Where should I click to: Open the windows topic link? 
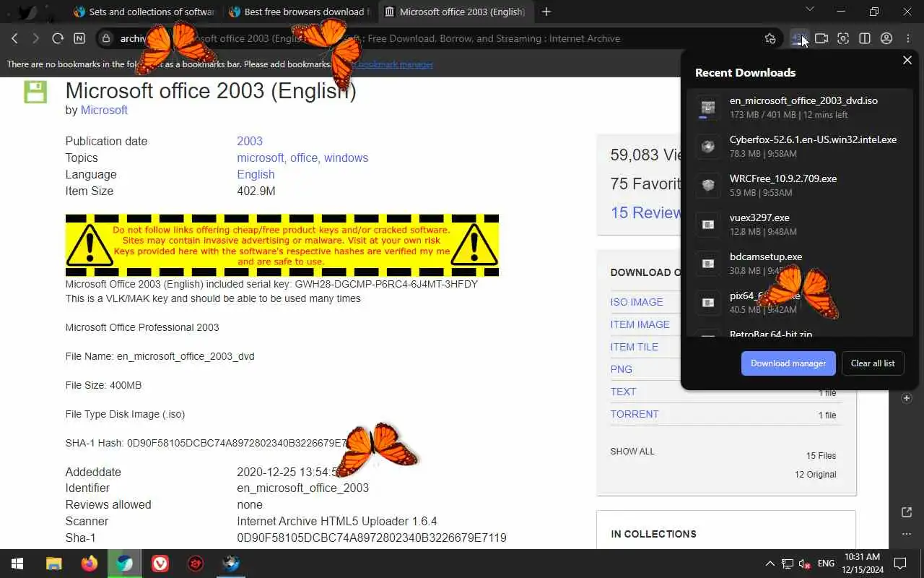(346, 158)
